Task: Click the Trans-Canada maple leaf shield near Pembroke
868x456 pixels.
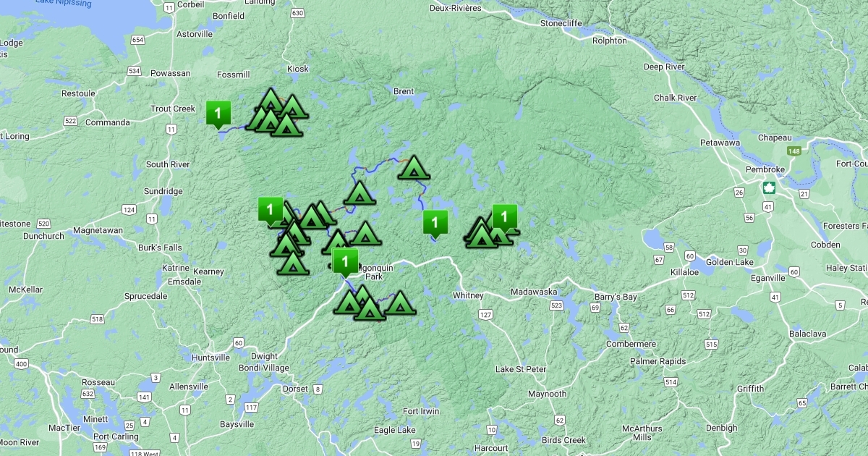Action: (x=769, y=188)
